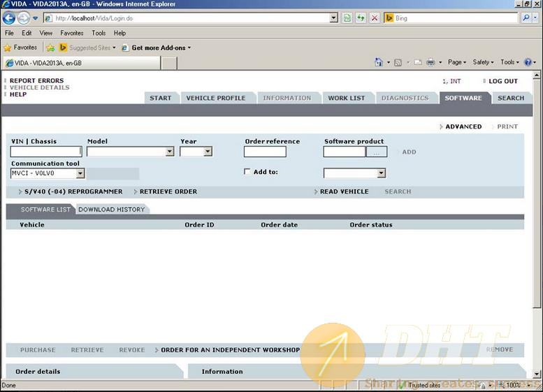Click the Read Mail icon
The height and width of the screenshot is (392, 543).
pos(418,63)
